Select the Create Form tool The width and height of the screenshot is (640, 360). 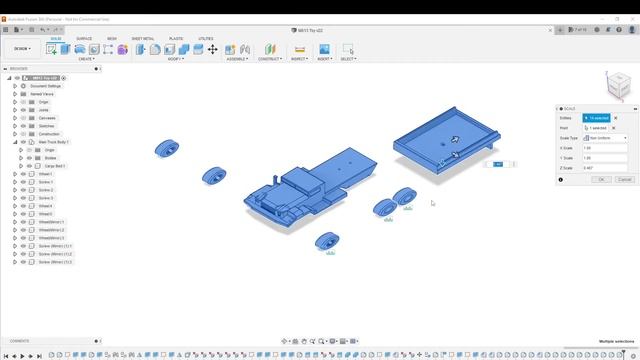click(x=122, y=49)
